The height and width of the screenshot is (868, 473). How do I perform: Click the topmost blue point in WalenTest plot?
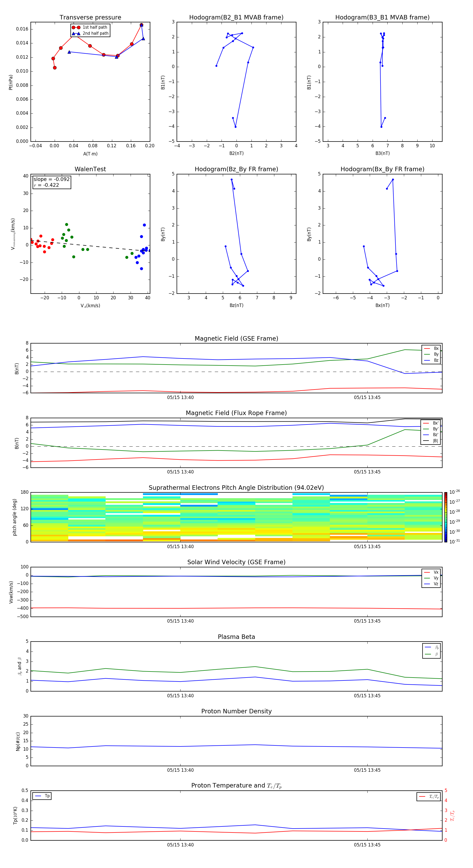(x=144, y=225)
